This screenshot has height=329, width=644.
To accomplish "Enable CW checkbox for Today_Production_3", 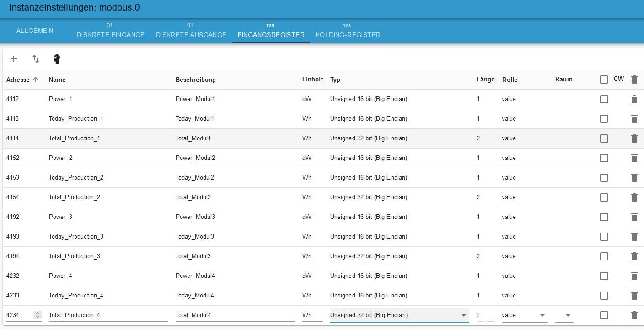I will 604,237.
